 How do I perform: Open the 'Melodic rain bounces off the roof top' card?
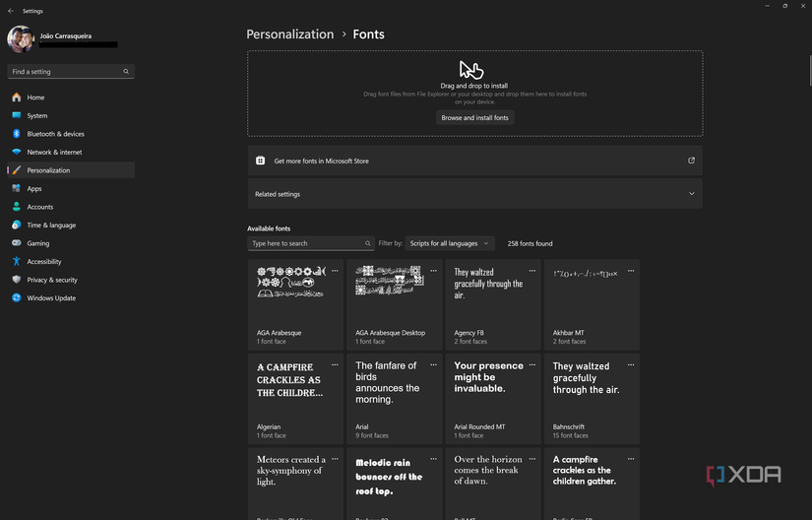394,484
